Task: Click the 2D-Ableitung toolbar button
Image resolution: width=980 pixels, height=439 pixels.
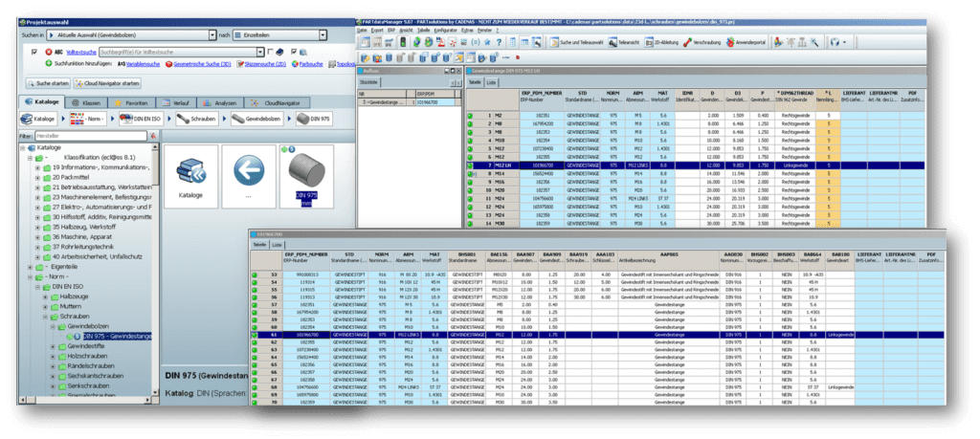Action: 662,42
